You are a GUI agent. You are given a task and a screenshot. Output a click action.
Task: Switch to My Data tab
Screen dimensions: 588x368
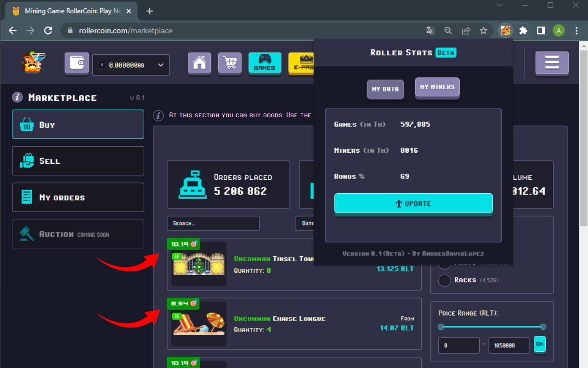coord(385,89)
